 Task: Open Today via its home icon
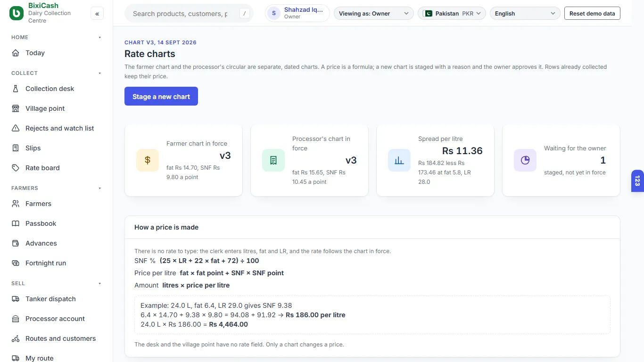tap(16, 53)
